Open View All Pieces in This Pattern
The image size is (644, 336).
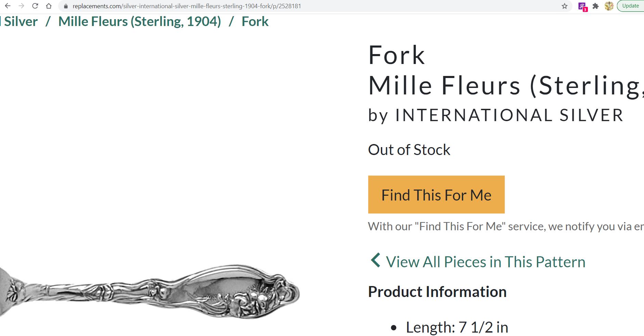485,262
